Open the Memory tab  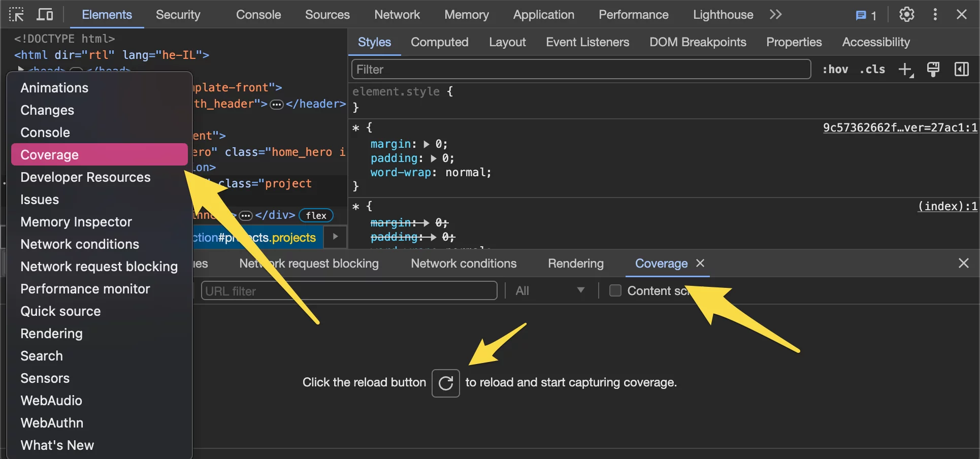[467, 15]
